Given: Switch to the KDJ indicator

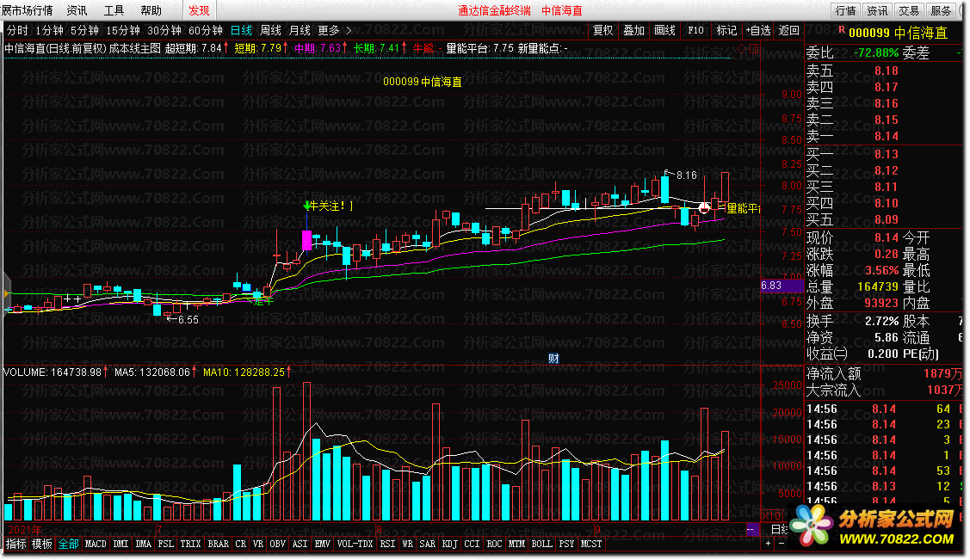Looking at the screenshot, I should (449, 544).
